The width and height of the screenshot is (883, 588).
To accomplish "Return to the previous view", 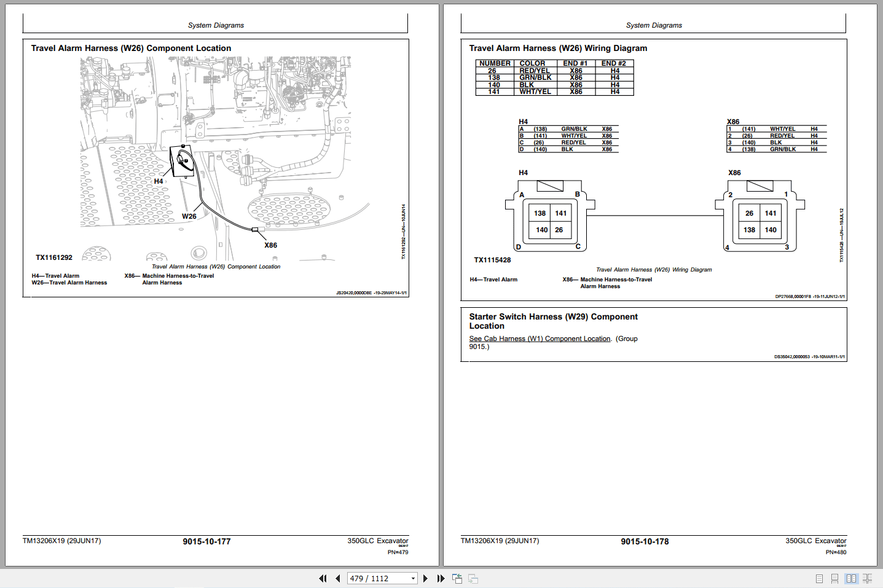I will tap(457, 578).
